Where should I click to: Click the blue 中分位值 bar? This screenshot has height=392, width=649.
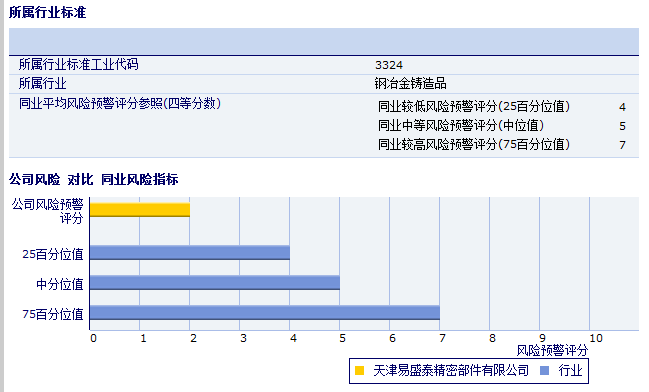215,283
